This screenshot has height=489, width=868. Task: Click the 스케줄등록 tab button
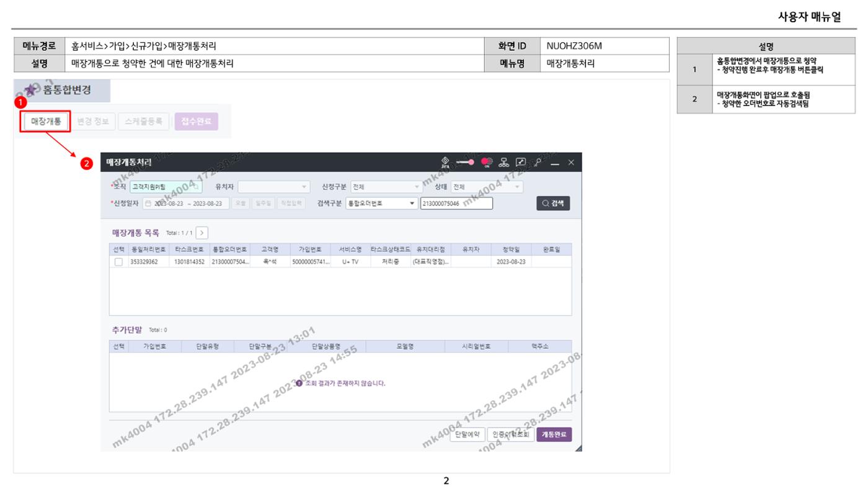[x=143, y=122]
